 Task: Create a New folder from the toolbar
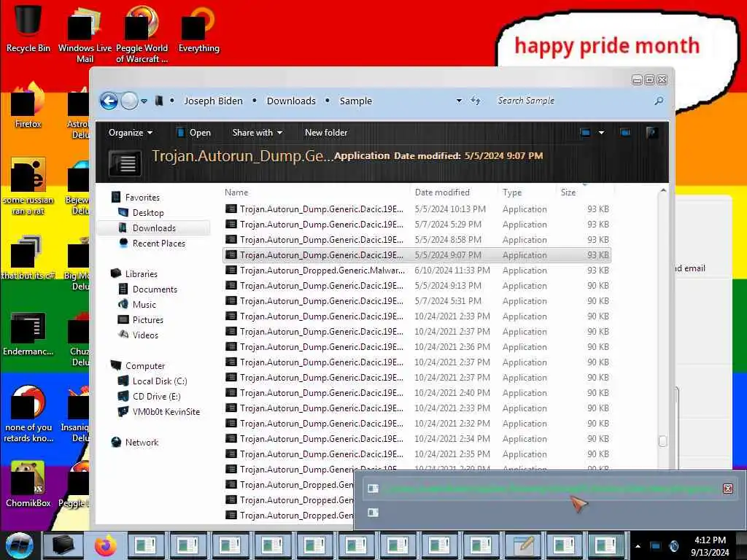pyautogui.click(x=326, y=133)
